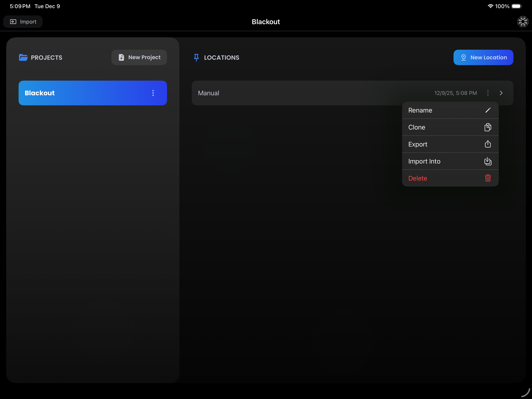Click the Clone copy icon in the menu
Image resolution: width=532 pixels, height=399 pixels.
point(488,127)
